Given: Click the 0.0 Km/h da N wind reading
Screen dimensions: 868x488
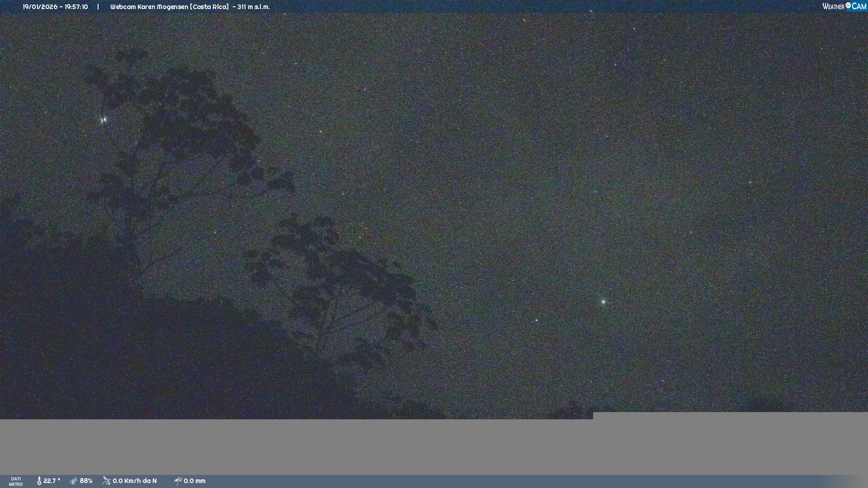Looking at the screenshot, I should point(134,481).
